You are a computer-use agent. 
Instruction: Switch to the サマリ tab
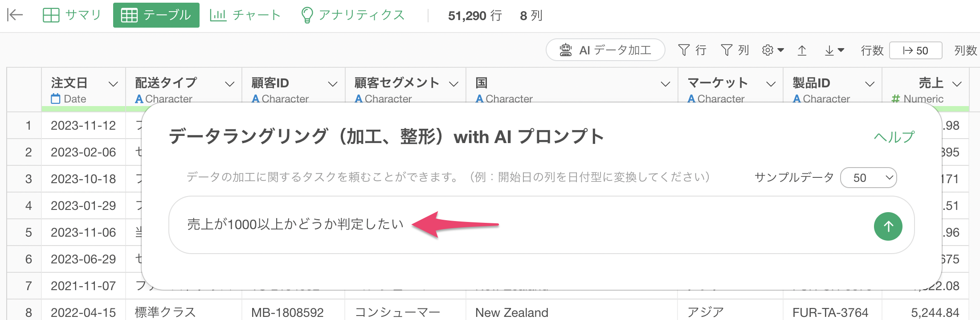(x=72, y=15)
